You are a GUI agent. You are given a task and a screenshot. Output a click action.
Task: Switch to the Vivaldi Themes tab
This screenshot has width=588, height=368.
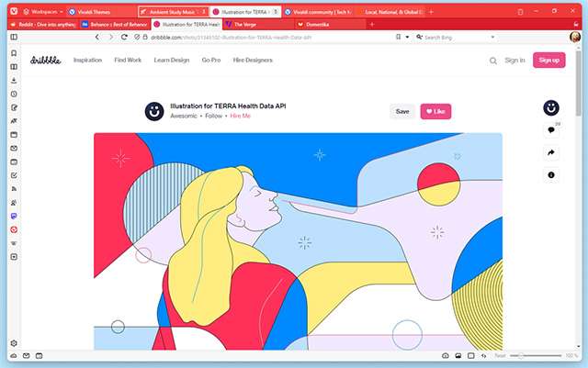(101, 12)
